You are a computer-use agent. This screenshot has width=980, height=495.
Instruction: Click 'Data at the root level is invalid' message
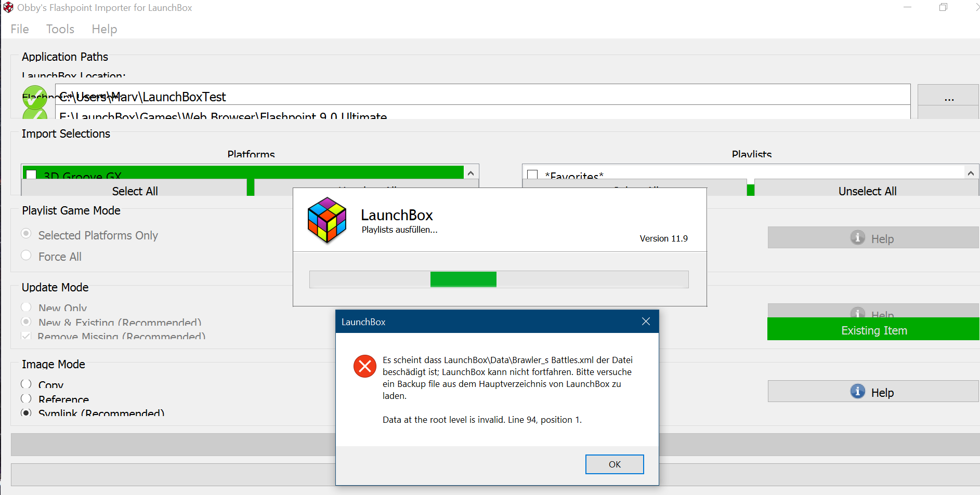coord(482,420)
